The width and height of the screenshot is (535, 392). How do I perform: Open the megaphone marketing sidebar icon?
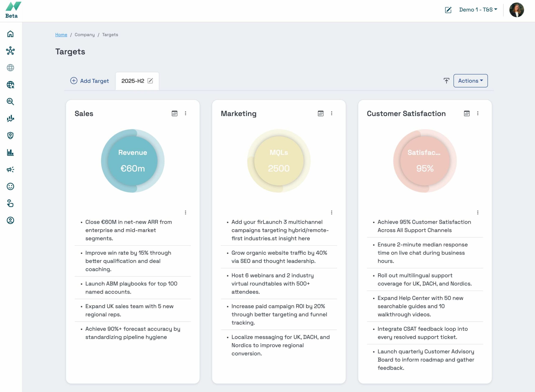point(10,169)
